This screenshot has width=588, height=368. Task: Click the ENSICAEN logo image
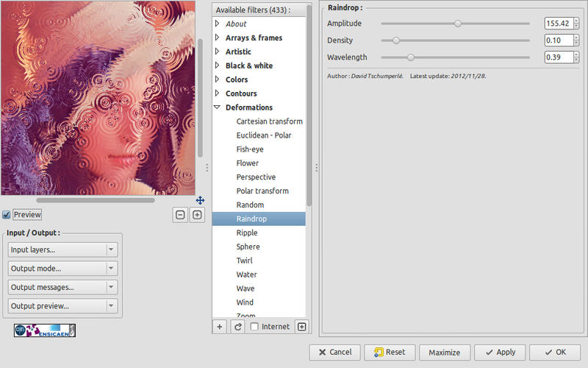click(45, 330)
